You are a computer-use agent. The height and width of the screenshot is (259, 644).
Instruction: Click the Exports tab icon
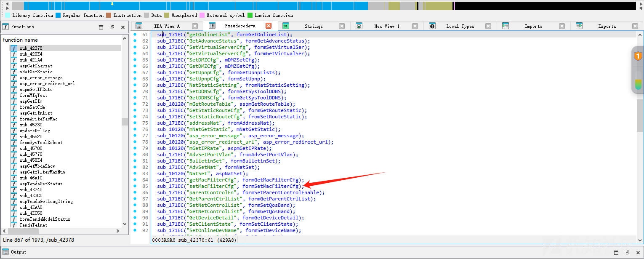pyautogui.click(x=579, y=26)
